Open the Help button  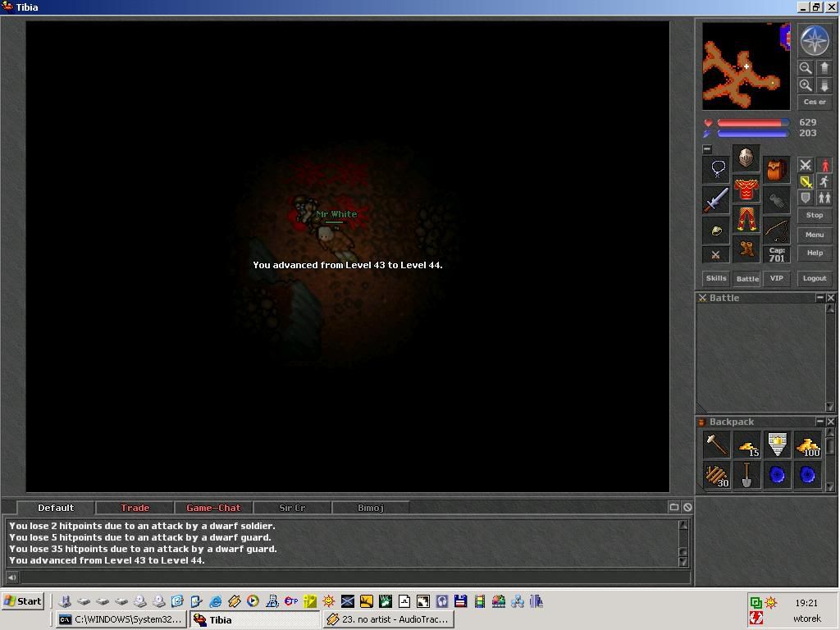815,253
